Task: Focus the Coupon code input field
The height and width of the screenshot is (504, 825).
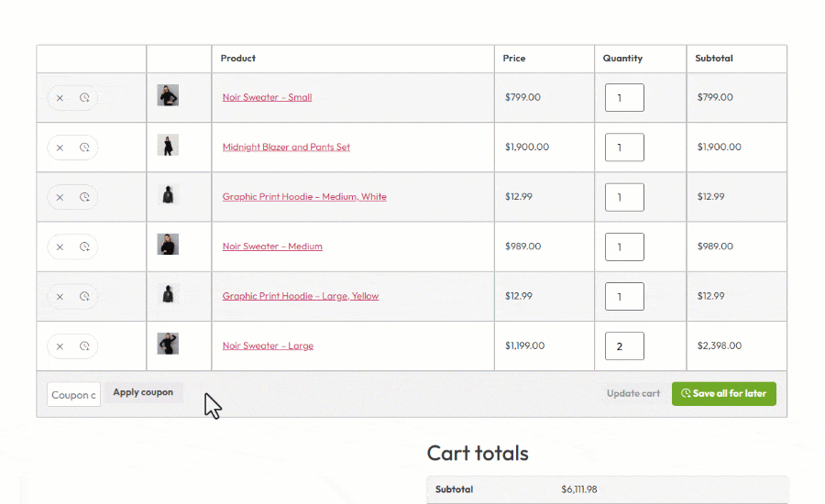Action: pos(73,395)
